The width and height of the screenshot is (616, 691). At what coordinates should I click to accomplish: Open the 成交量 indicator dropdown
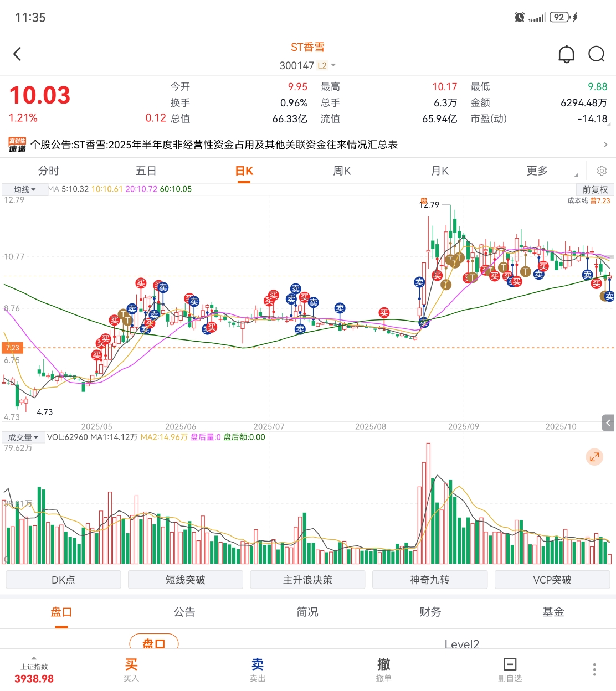tap(23, 437)
